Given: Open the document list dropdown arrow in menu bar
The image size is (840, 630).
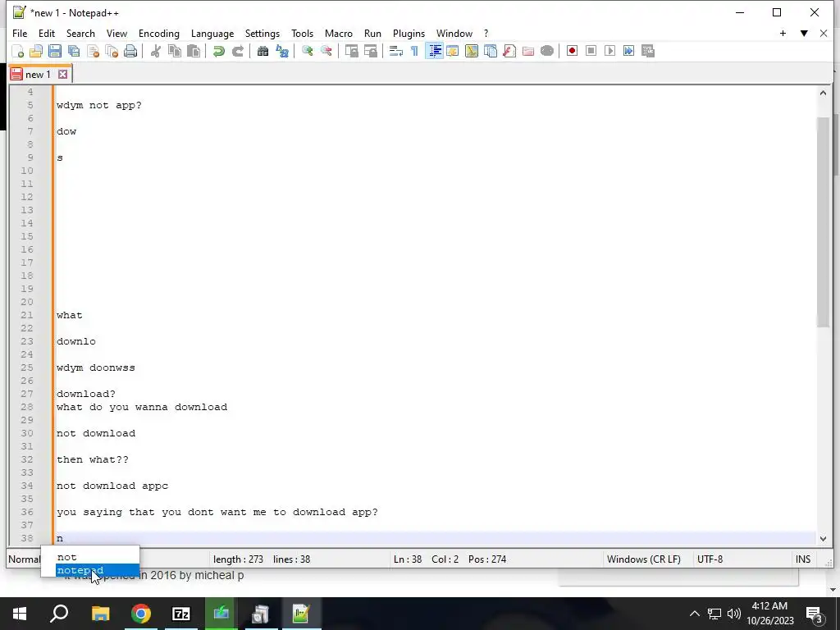Looking at the screenshot, I should pos(804,33).
